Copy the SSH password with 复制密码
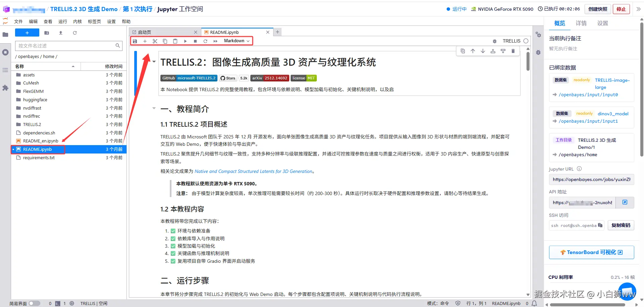This screenshot has height=307, width=644. (x=621, y=225)
